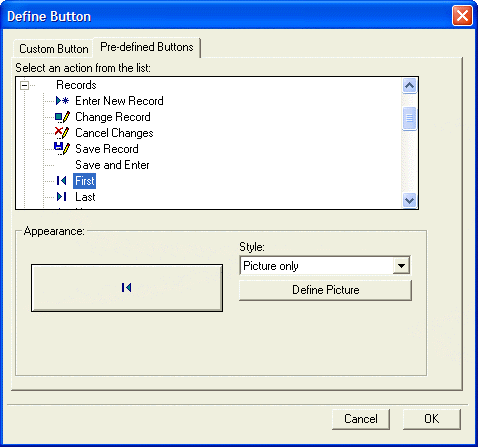Click the First record arrow icon in list

pyautogui.click(x=62, y=181)
